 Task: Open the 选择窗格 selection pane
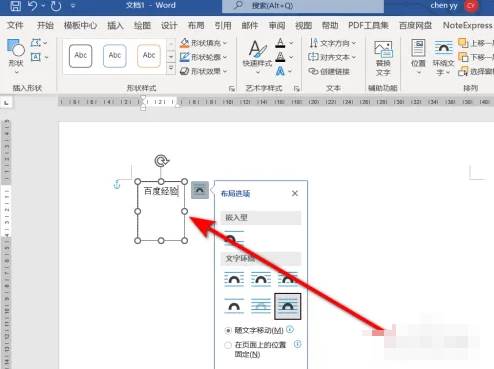tap(476, 71)
